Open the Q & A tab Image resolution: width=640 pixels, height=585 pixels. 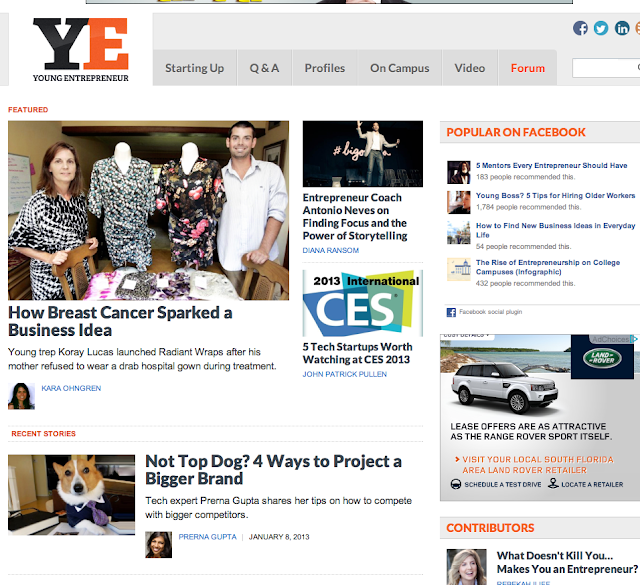264,68
